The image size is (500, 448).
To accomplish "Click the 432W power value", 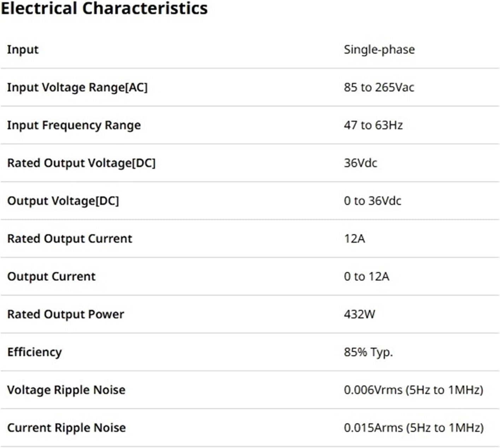I will coord(359,314).
